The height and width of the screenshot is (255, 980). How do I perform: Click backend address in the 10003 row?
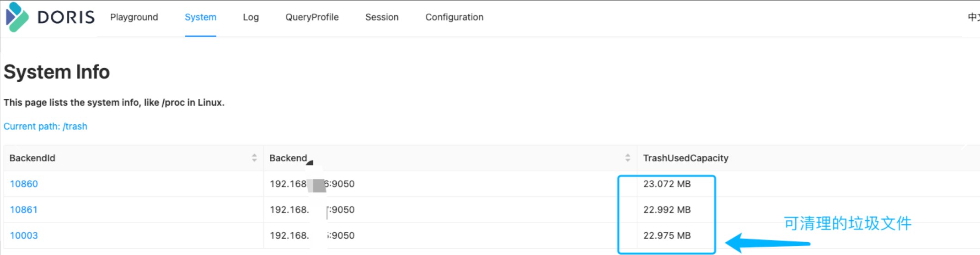point(312,236)
